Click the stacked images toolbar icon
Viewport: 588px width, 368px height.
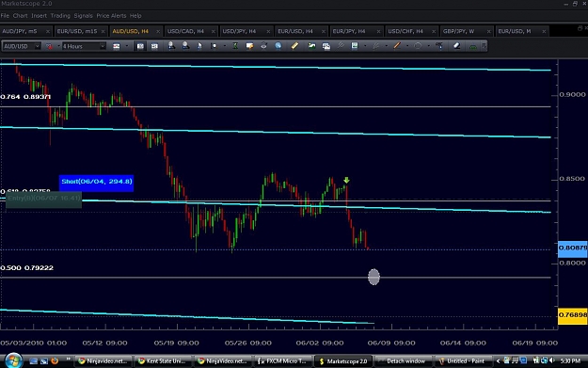tap(326, 46)
